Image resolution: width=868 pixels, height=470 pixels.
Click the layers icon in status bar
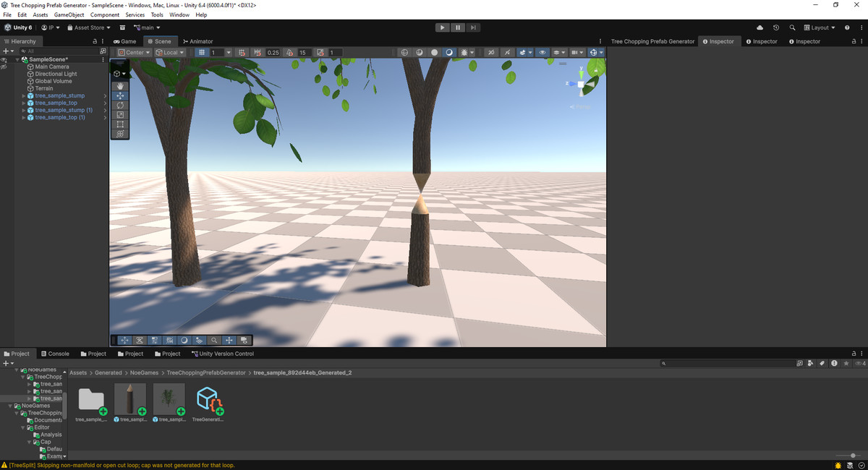850,465
